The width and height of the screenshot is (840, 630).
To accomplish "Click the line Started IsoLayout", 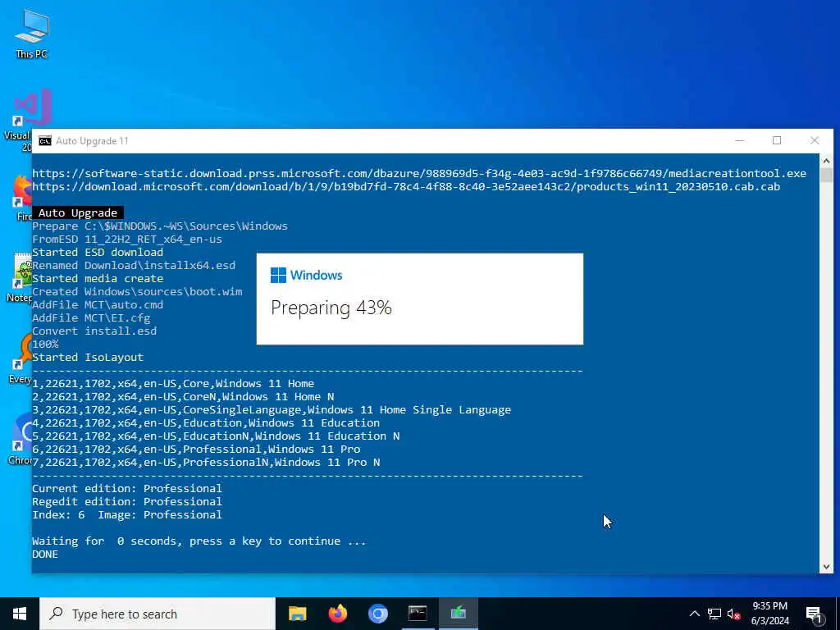I will tap(88, 358).
